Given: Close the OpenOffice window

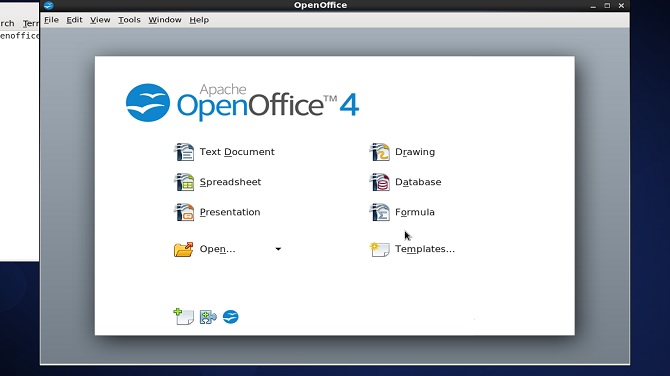Looking at the screenshot, I should (x=621, y=6).
